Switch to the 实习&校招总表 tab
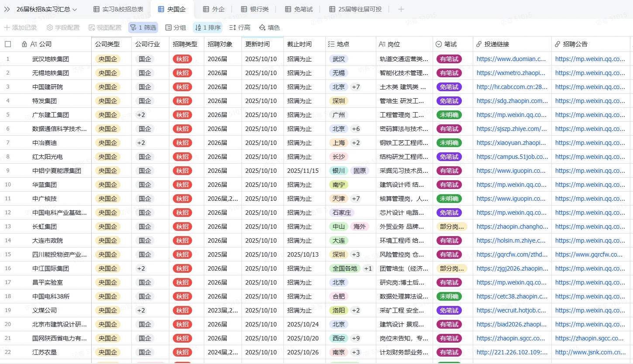633x364 pixels. click(118, 9)
